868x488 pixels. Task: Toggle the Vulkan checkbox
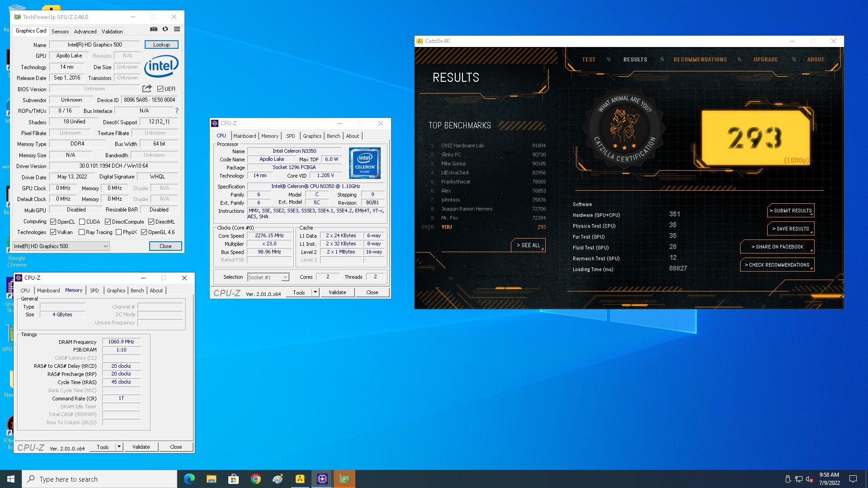[53, 232]
